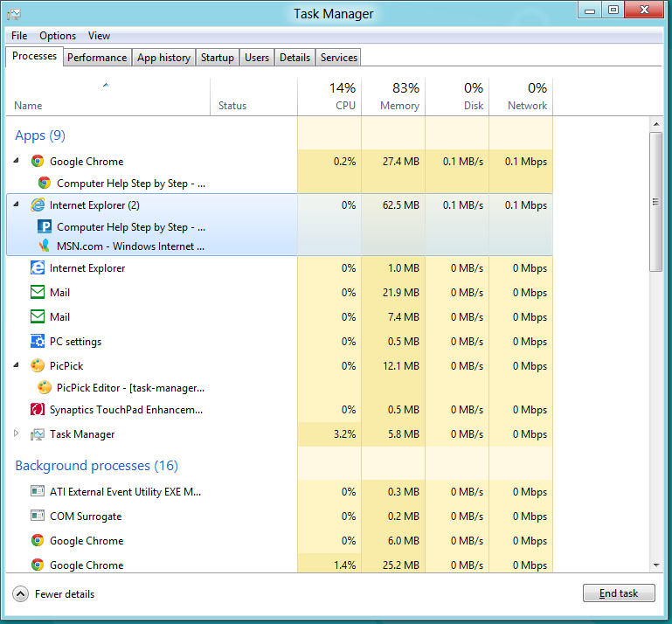Viewport: 672px width, 624px height.
Task: Click the Apps (9) section heading
Action: 40,135
